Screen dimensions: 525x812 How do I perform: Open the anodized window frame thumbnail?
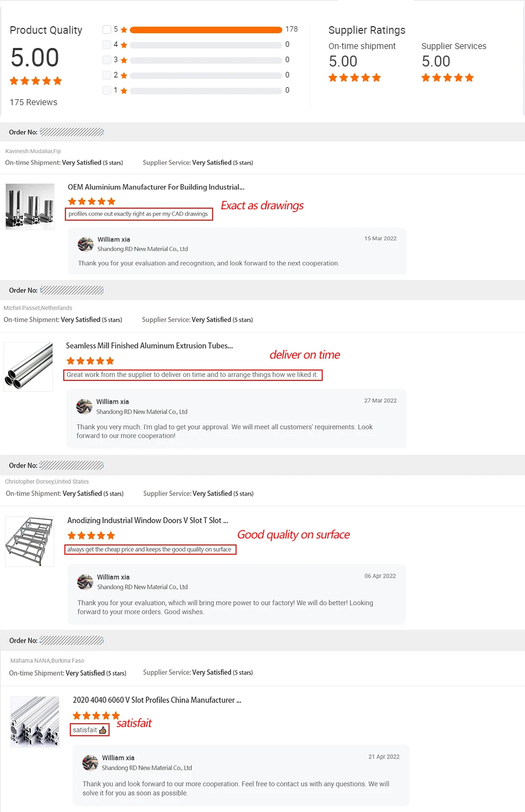(x=29, y=542)
